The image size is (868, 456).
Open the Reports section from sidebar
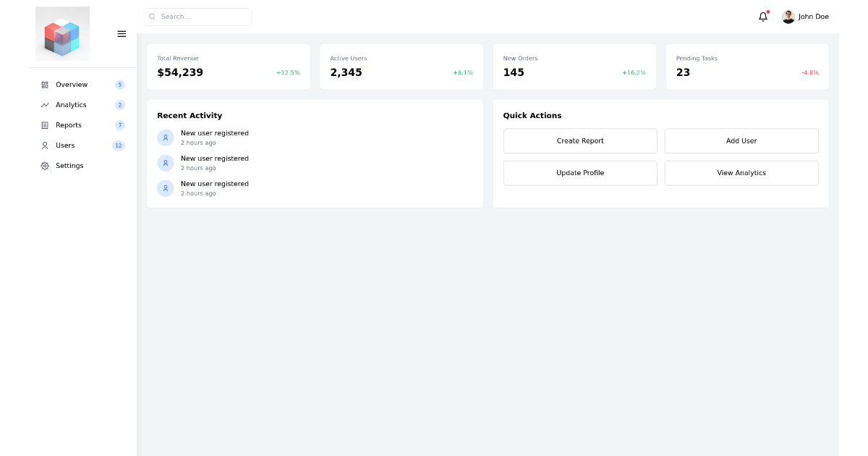pos(68,125)
